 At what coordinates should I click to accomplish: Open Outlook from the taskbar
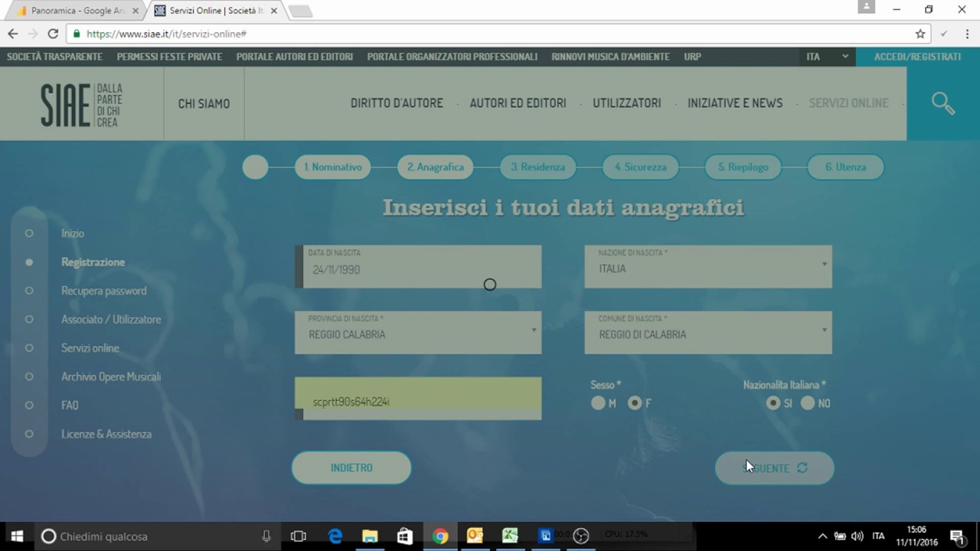(475, 536)
